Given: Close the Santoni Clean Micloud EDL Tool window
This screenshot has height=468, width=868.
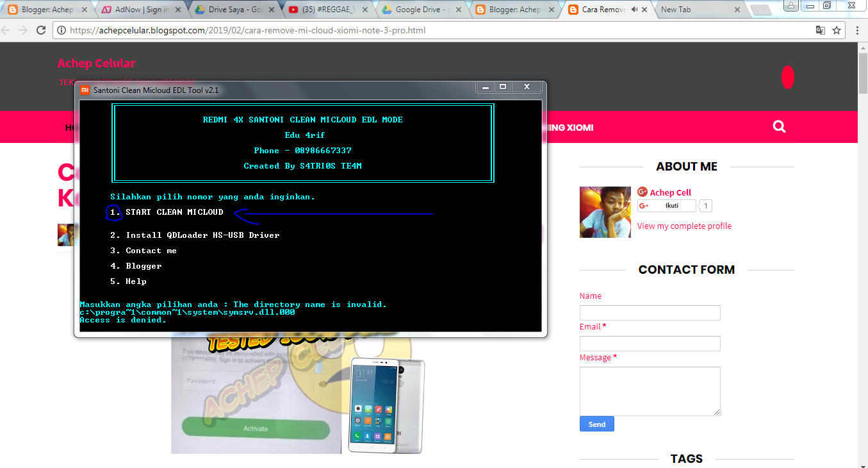Looking at the screenshot, I should (527, 87).
